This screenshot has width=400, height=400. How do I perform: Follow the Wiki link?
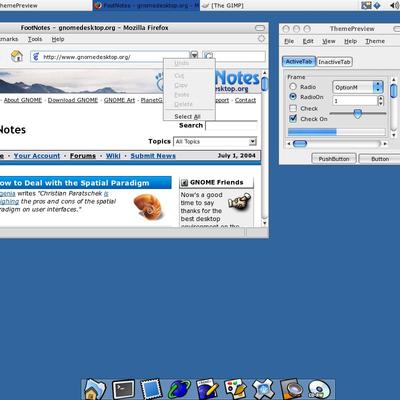pyautogui.click(x=113, y=156)
